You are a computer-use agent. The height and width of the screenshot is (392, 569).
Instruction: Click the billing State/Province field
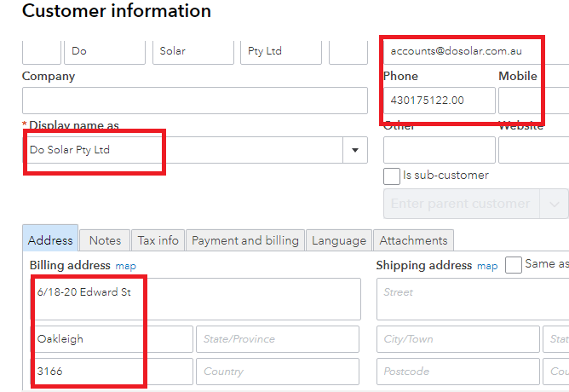tap(278, 339)
